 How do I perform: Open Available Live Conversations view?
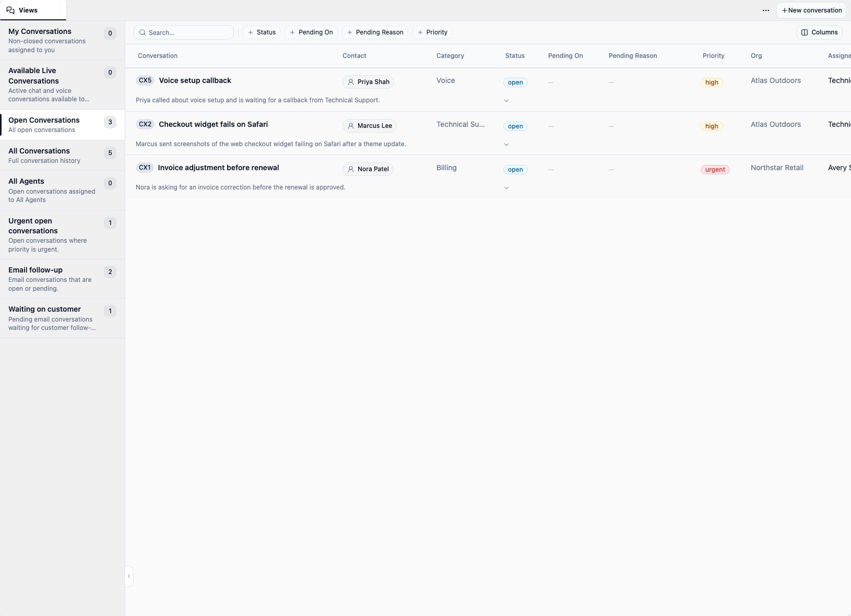[62, 85]
